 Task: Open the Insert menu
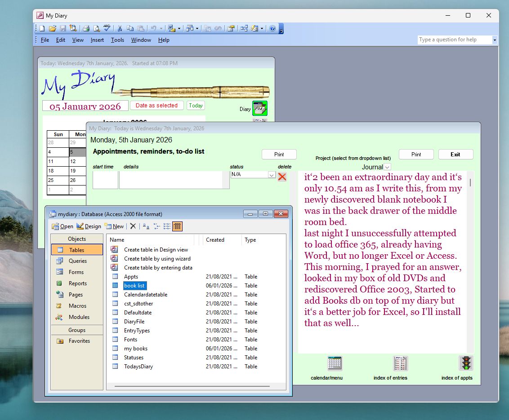(x=97, y=40)
